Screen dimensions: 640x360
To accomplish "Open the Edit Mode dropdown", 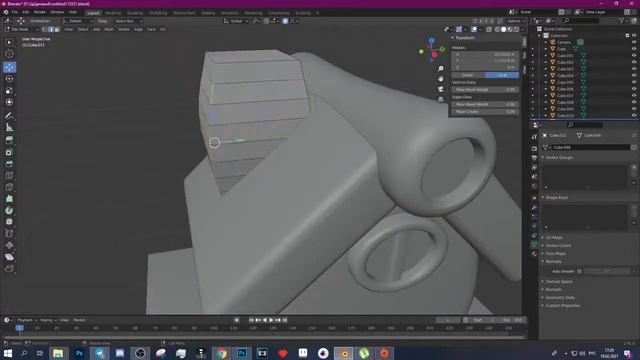I will (x=22, y=29).
